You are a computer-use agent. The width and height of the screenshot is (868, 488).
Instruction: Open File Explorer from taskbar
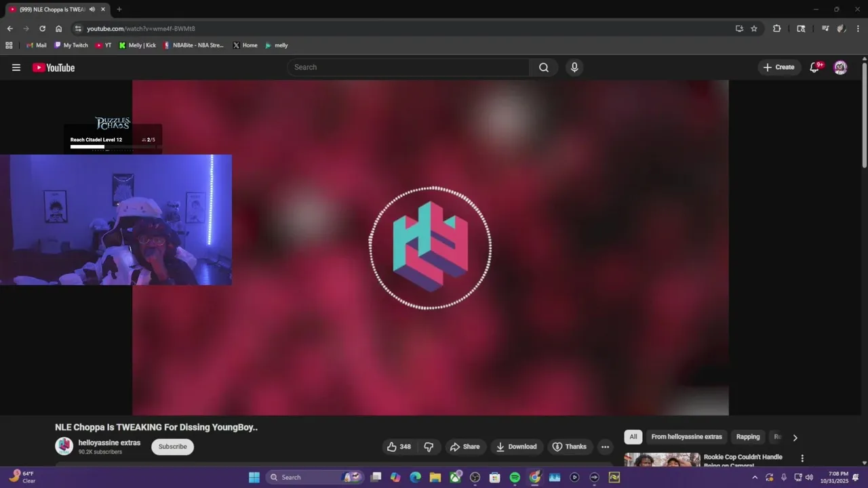pos(435,477)
